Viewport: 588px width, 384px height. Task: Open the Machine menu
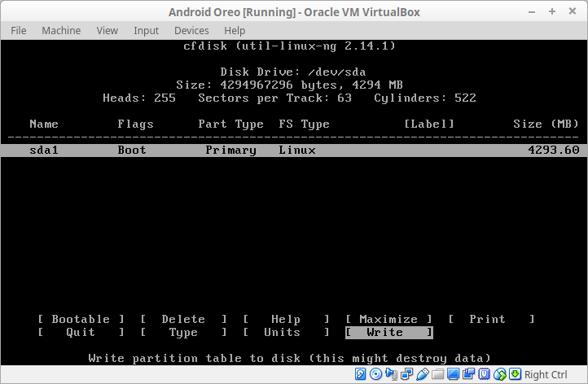pyautogui.click(x=61, y=30)
